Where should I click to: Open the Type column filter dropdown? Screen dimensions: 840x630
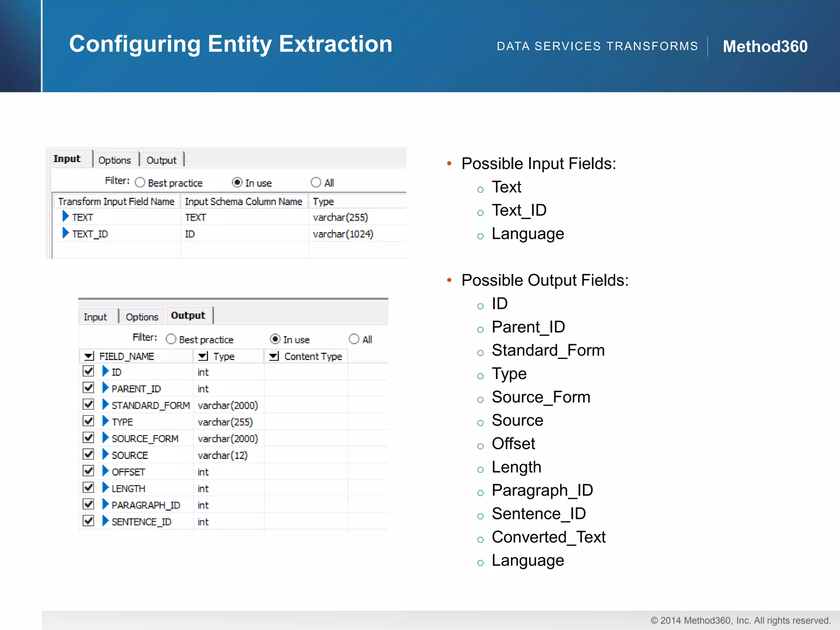203,356
